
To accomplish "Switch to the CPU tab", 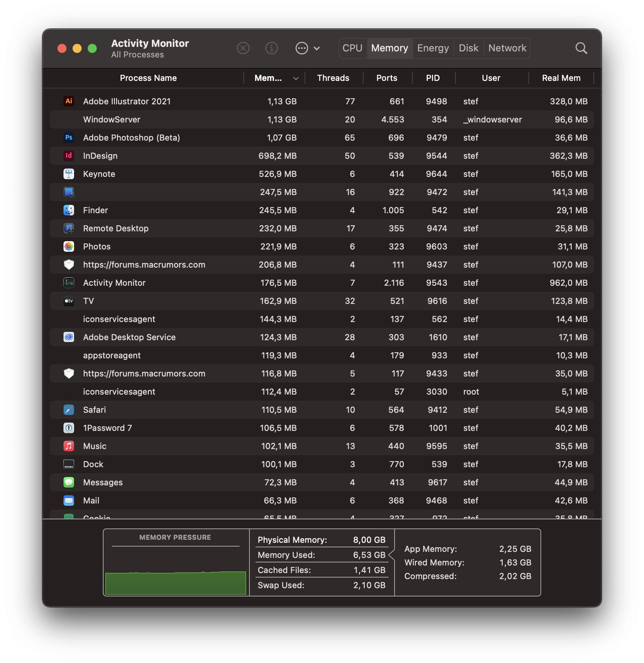I will pos(352,48).
